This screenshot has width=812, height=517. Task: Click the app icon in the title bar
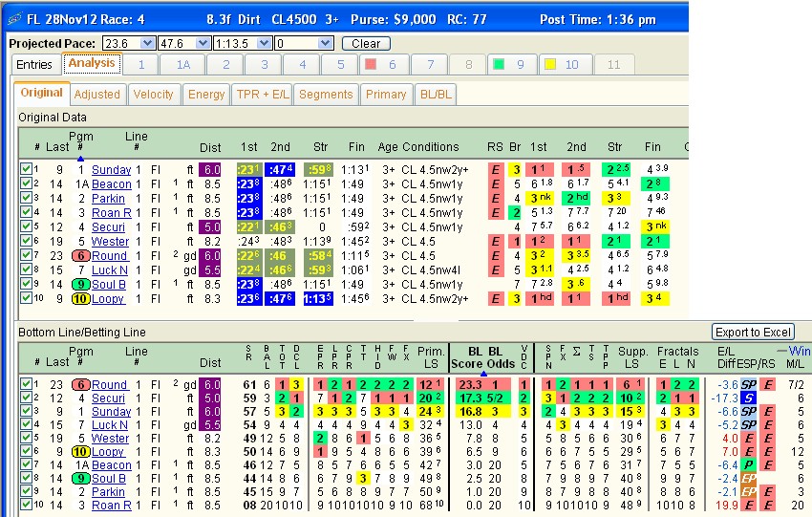point(14,19)
